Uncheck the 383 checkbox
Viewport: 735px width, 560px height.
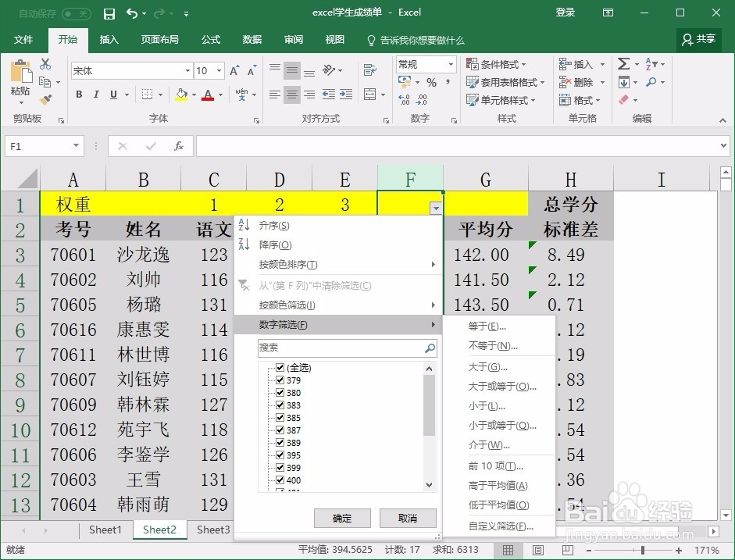(280, 405)
